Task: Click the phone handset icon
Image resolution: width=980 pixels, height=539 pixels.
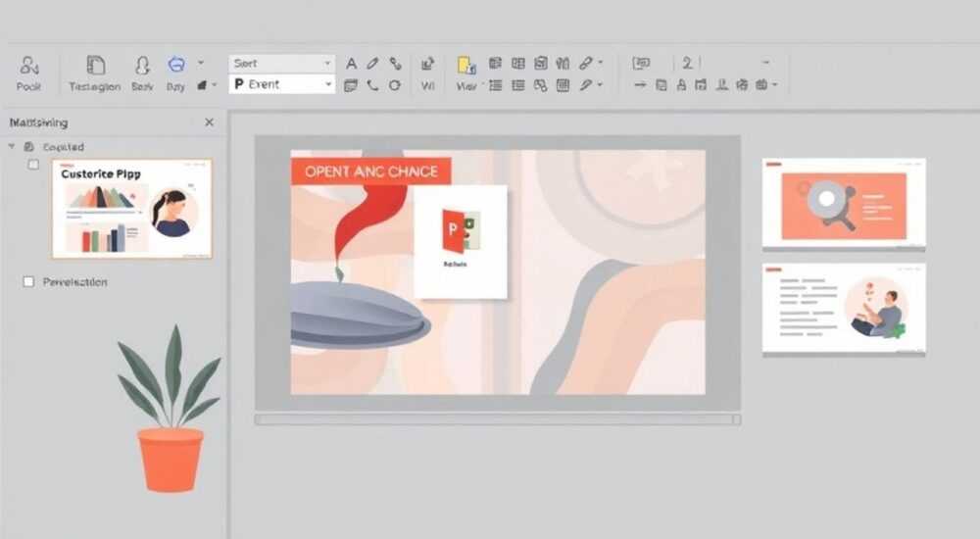Action: click(x=372, y=85)
